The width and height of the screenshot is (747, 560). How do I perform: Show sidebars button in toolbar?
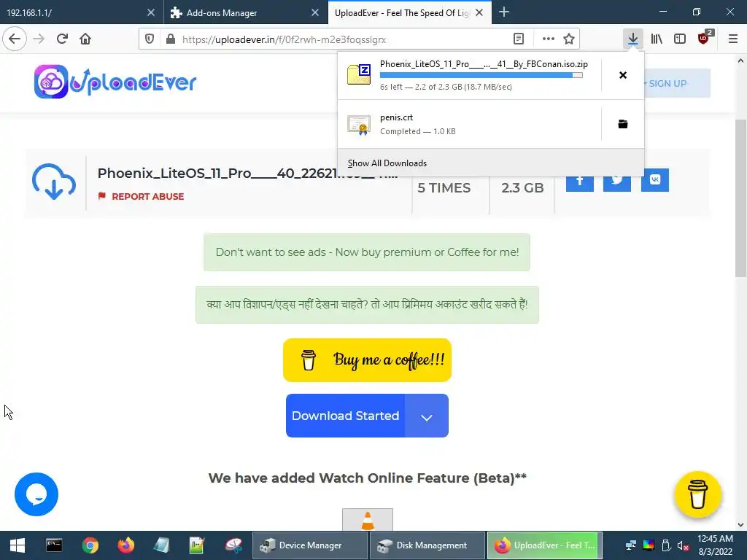680,39
